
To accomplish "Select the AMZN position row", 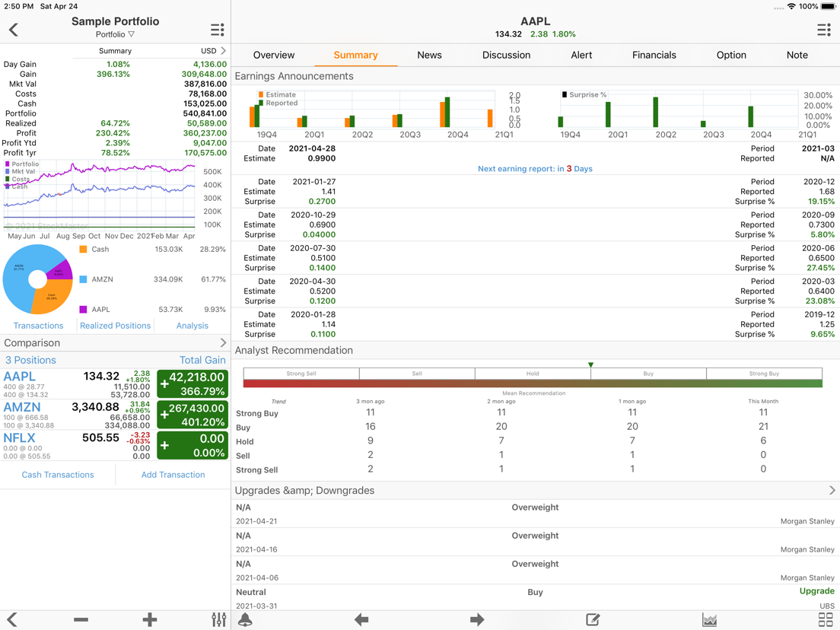I will pos(115,415).
